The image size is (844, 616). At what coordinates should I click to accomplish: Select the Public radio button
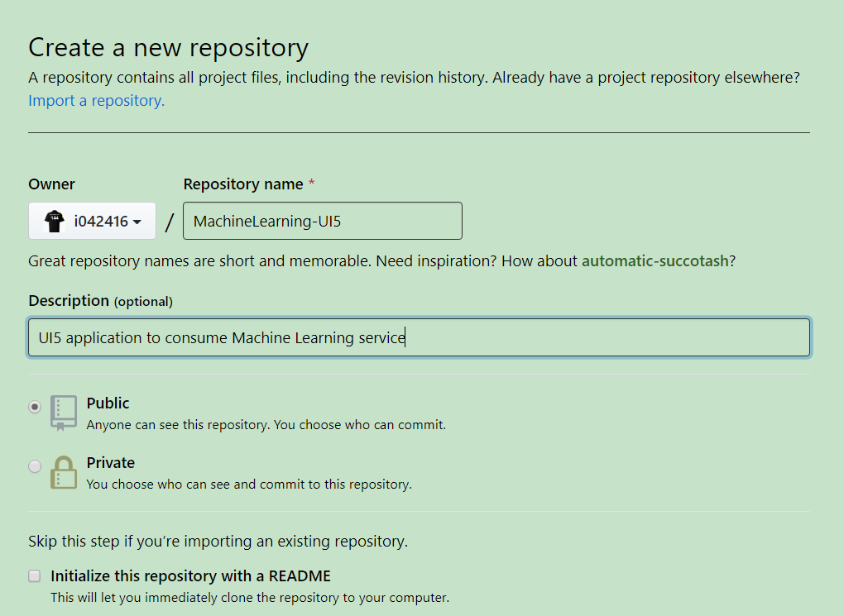click(35, 407)
